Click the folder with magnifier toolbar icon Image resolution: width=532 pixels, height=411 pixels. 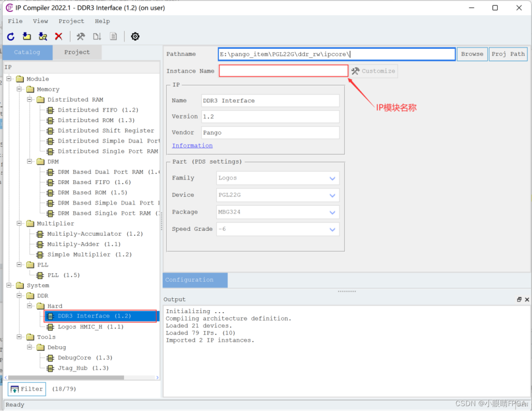click(43, 36)
